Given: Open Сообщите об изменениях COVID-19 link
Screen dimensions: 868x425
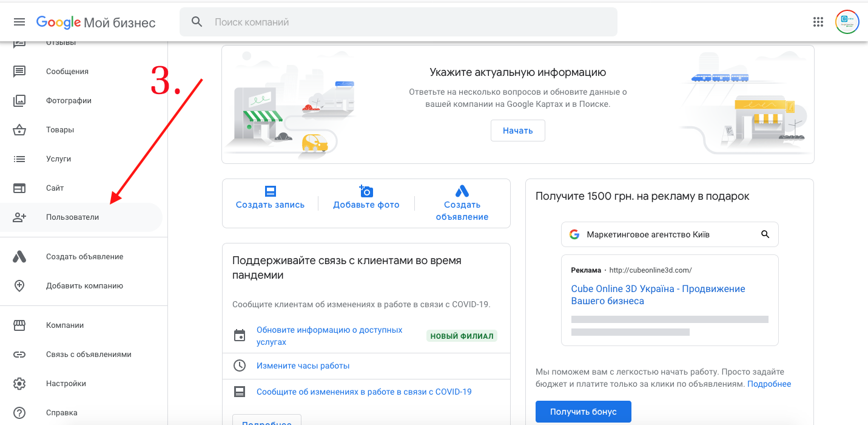Looking at the screenshot, I should (x=364, y=392).
